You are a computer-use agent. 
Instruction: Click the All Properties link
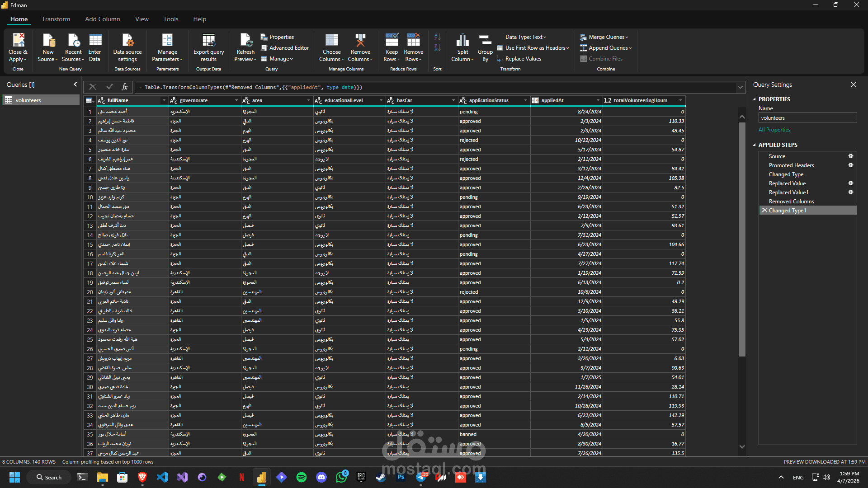(774, 130)
